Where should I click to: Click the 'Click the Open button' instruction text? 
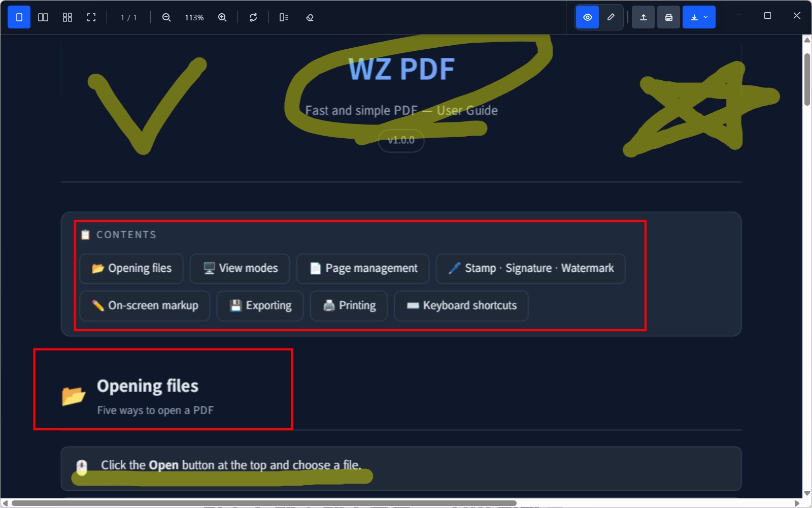tap(231, 465)
